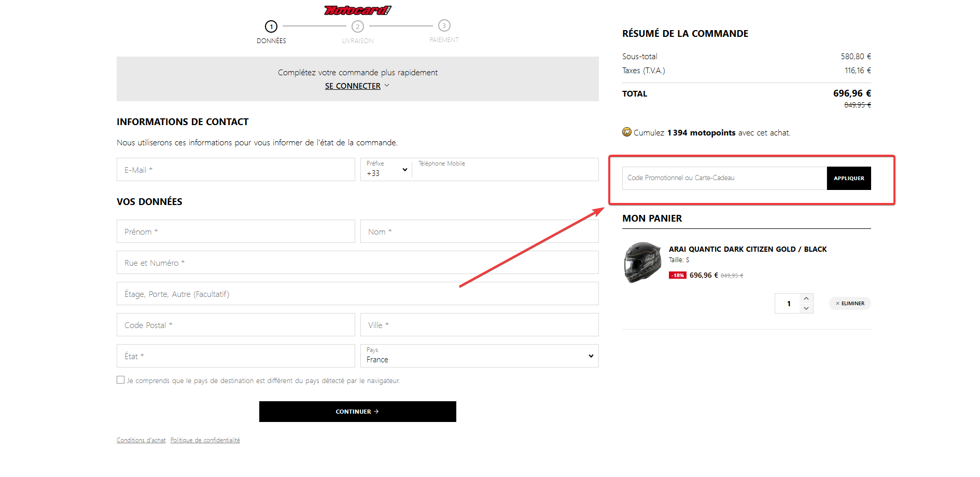
Task: Open the Arai Quantic Dark Citizen product title
Action: (748, 249)
